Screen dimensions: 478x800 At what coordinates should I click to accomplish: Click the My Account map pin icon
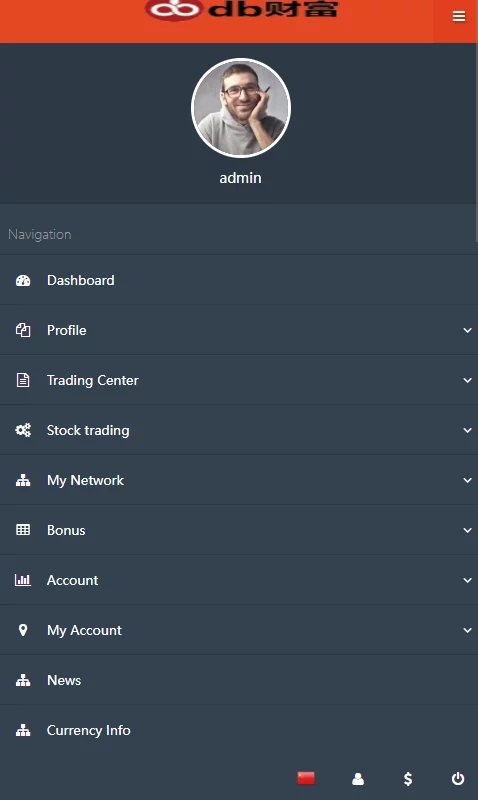(23, 630)
